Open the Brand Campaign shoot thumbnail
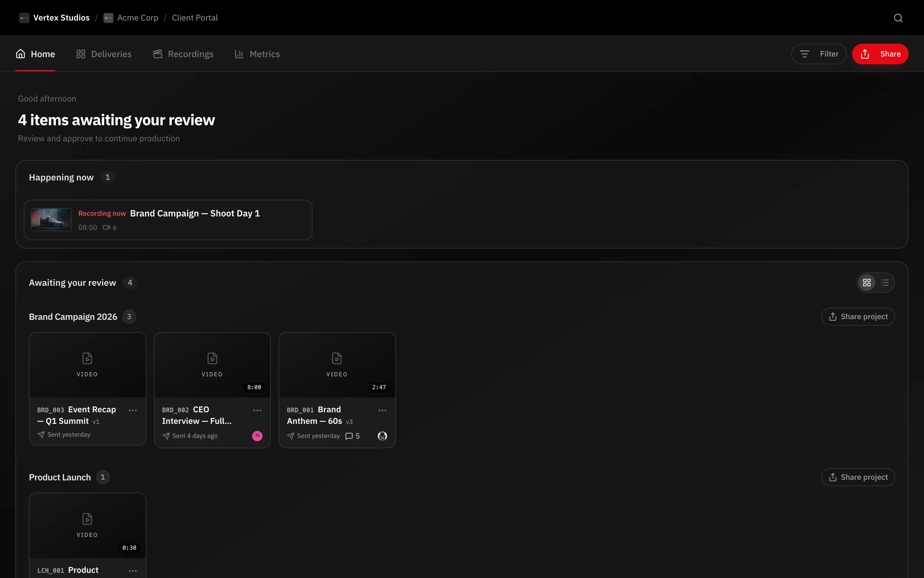Image resolution: width=924 pixels, height=578 pixels. tap(51, 220)
